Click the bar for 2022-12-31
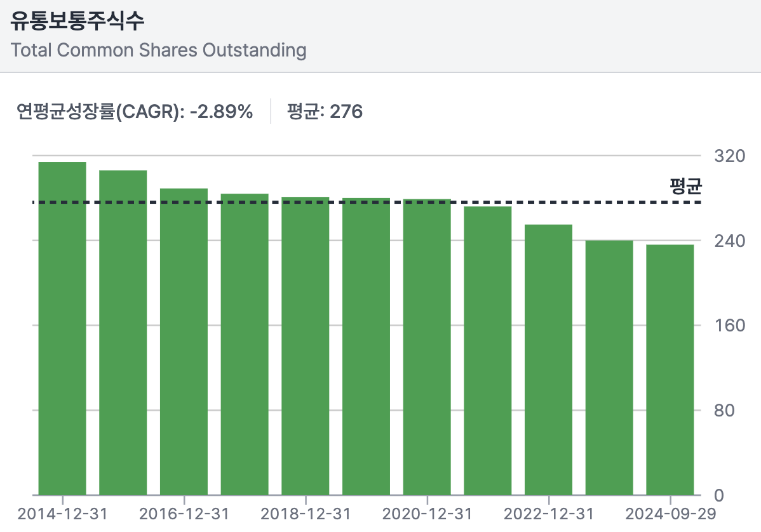Viewport: 761px width, 532px height. tap(548, 359)
